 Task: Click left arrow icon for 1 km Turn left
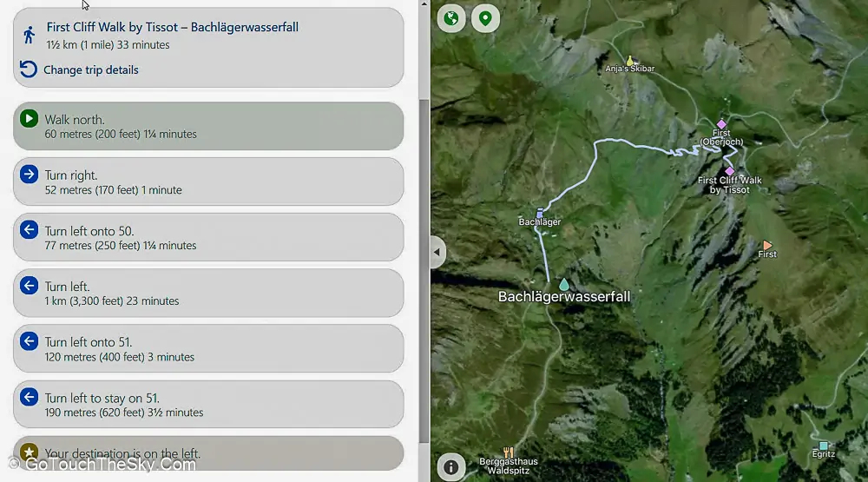(x=29, y=286)
